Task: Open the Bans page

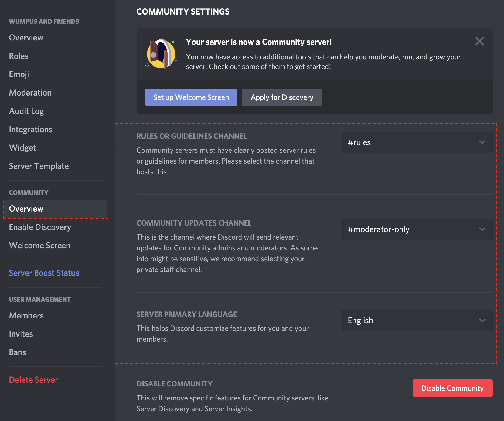Action: click(x=18, y=352)
